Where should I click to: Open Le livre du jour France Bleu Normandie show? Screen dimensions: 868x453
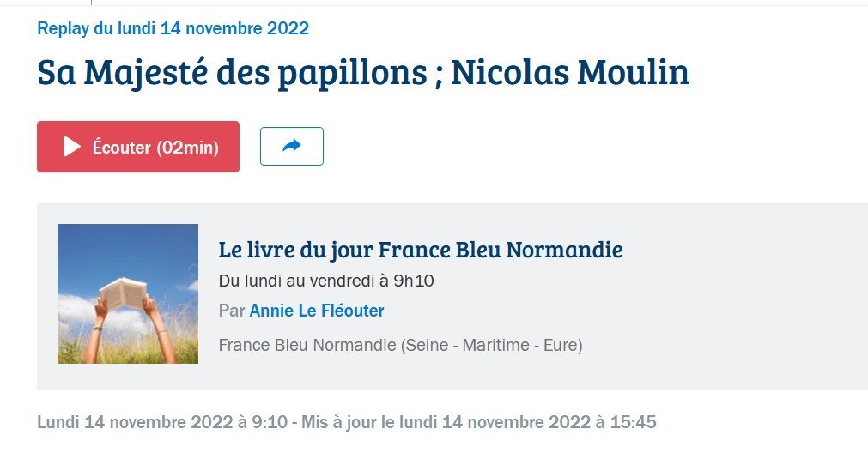click(x=420, y=250)
